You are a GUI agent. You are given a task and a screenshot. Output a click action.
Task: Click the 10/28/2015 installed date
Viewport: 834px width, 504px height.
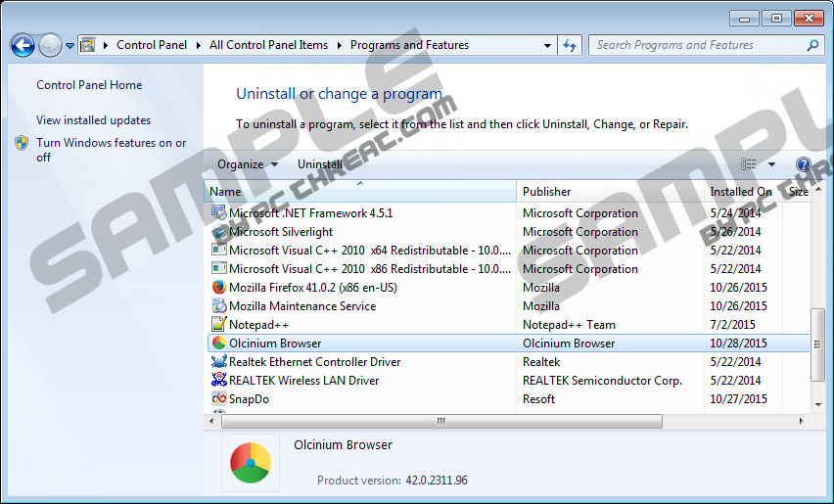[738, 344]
